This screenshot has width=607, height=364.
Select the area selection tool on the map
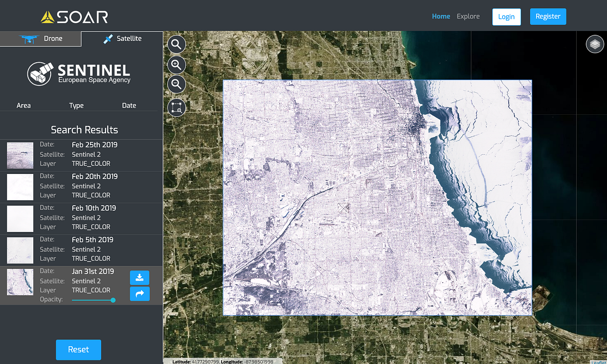176,107
